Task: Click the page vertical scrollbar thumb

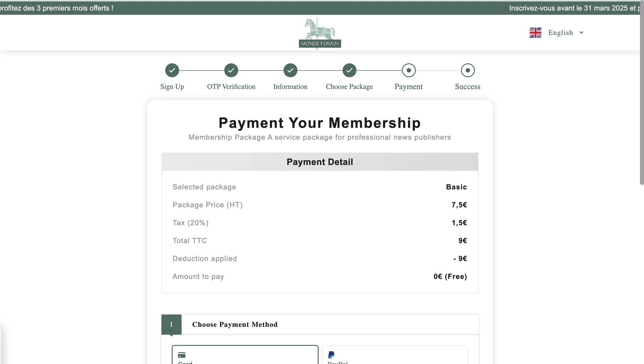Action: pyautogui.click(x=642, y=94)
